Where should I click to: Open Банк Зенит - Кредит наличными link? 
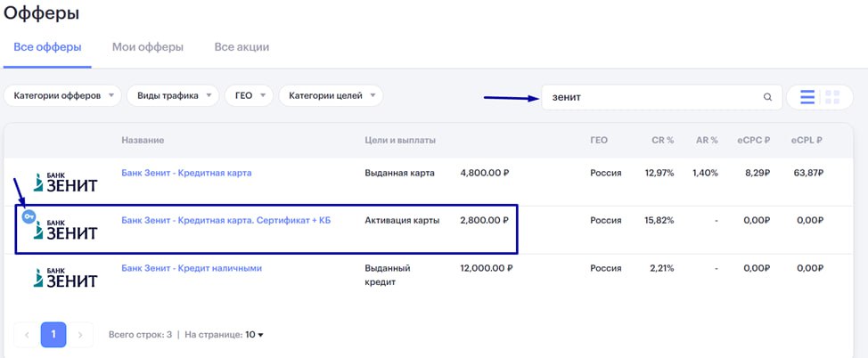(x=192, y=268)
